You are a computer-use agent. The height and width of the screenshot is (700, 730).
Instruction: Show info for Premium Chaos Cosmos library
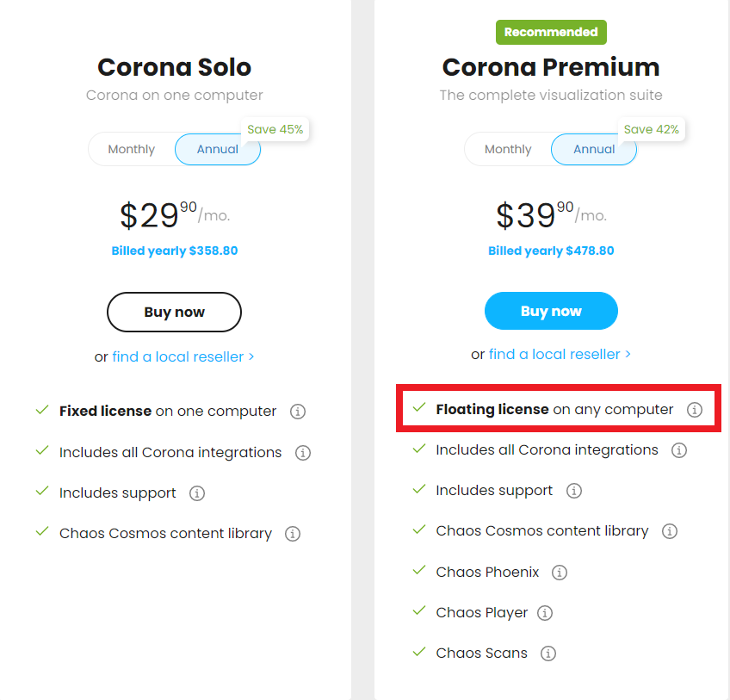click(670, 531)
